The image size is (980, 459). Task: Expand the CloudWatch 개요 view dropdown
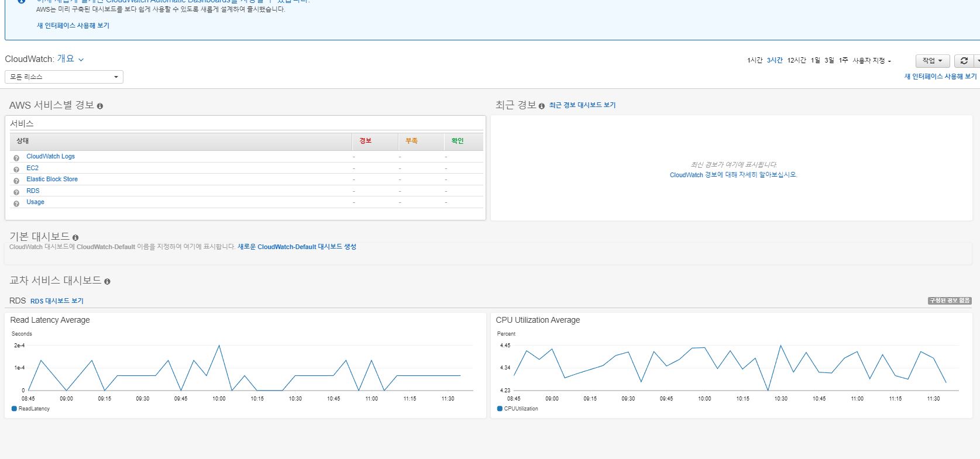(x=71, y=59)
